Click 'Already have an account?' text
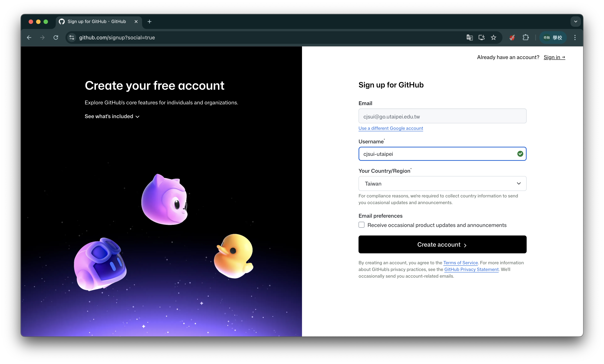Screen dimensions: 604x364 (508, 57)
